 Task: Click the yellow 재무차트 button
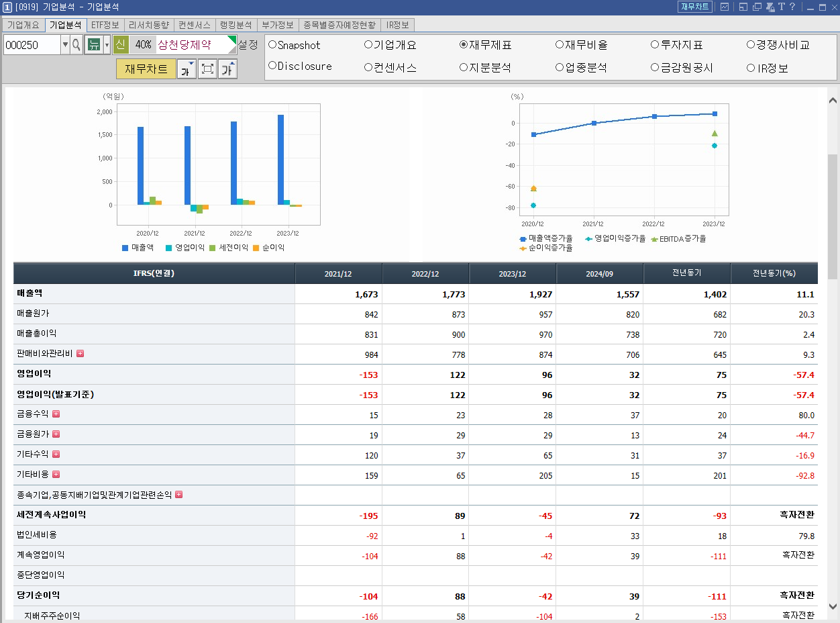(x=146, y=68)
